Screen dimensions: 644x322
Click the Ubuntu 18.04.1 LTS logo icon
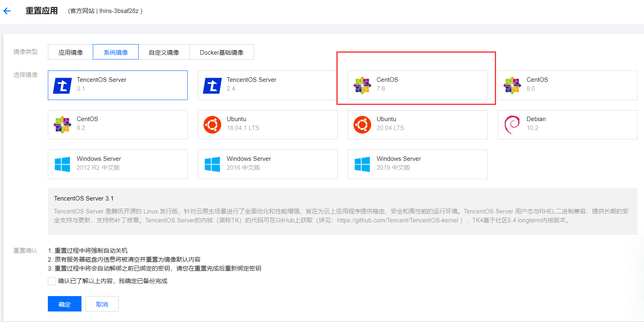point(212,125)
